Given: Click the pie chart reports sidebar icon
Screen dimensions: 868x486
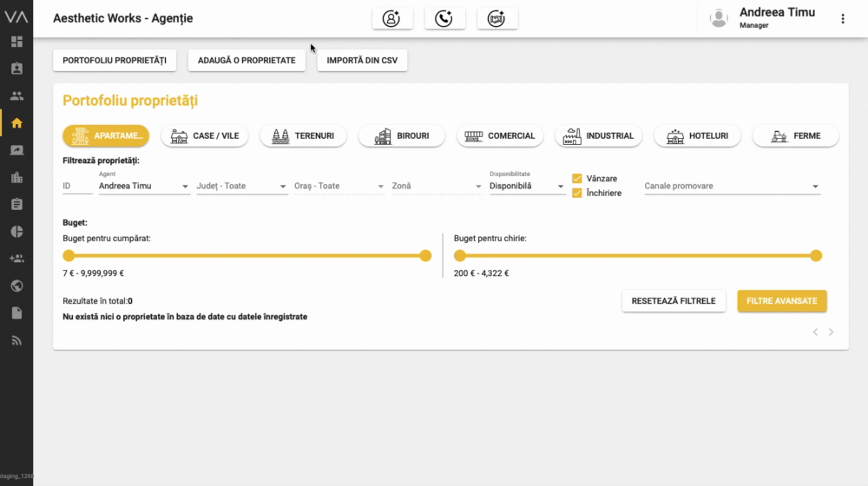Looking at the screenshot, I should tap(16, 232).
